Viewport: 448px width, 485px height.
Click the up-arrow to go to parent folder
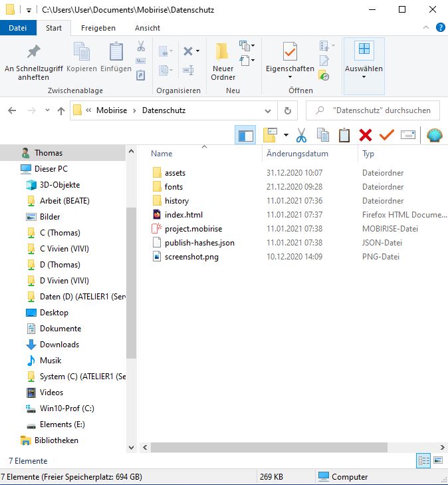coord(60,110)
